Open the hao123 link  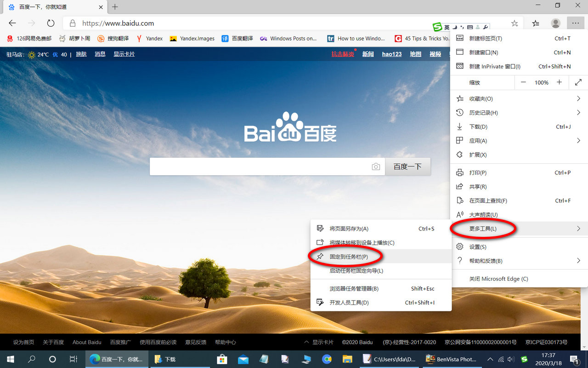tap(391, 54)
